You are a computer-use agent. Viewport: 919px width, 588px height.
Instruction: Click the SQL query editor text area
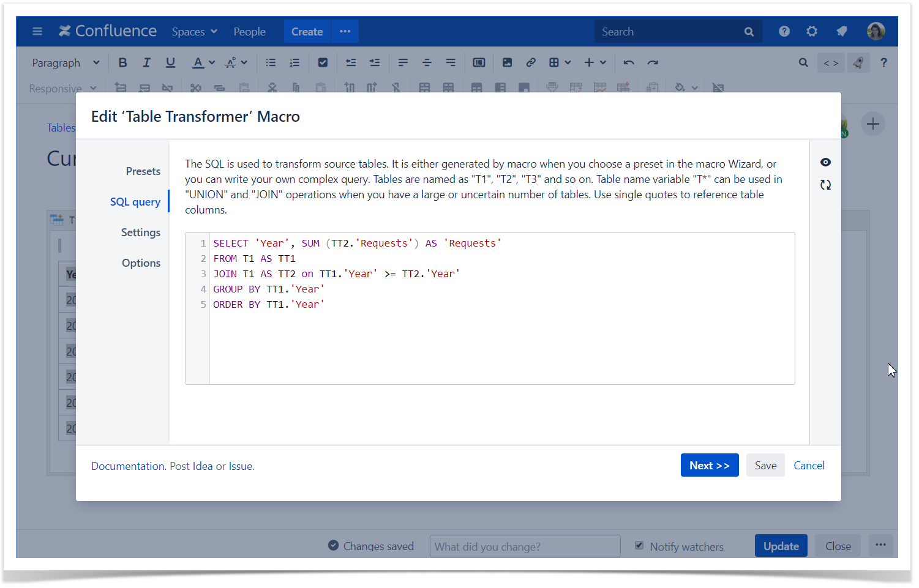pos(501,343)
